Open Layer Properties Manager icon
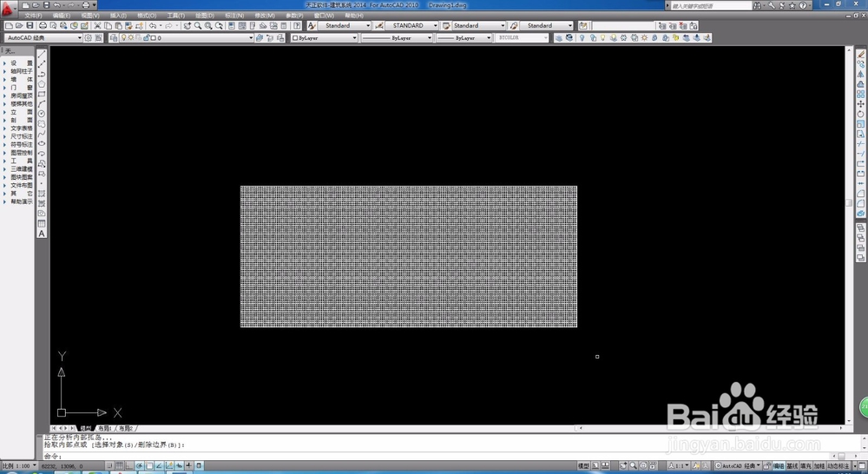The image size is (868, 474). 113,37
